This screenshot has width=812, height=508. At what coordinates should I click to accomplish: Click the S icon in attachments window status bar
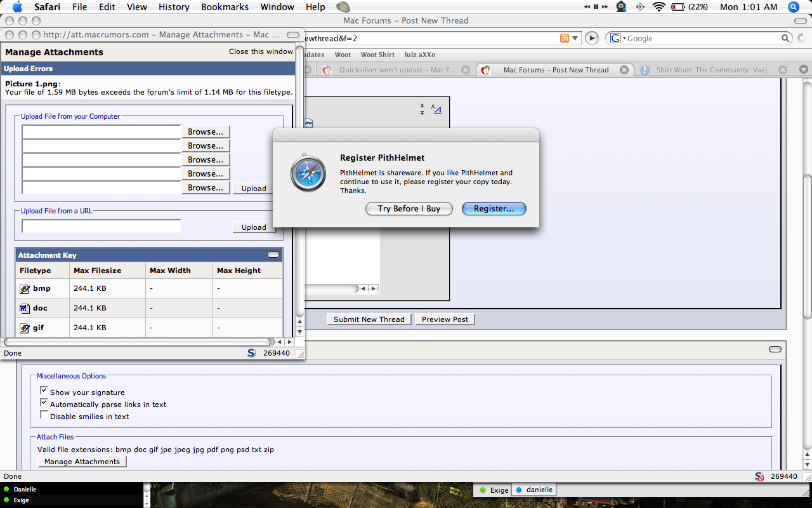click(251, 353)
